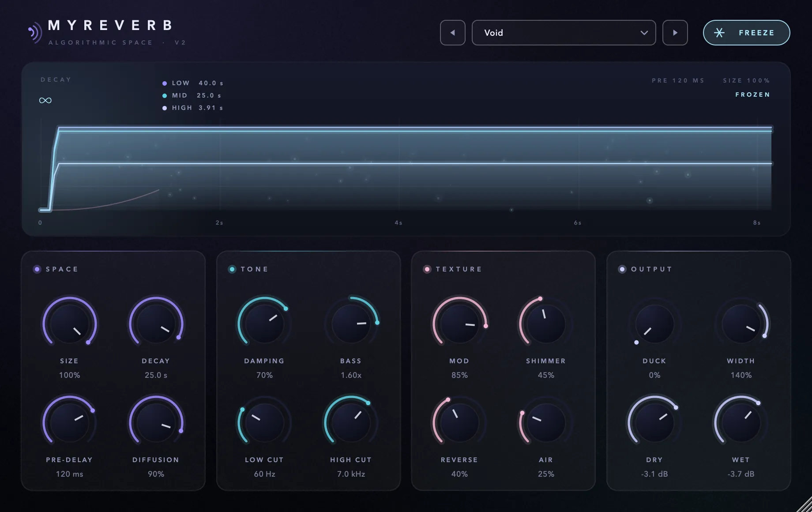Click the PRE 120 MS readout
This screenshot has height=512, width=812.
tap(678, 80)
